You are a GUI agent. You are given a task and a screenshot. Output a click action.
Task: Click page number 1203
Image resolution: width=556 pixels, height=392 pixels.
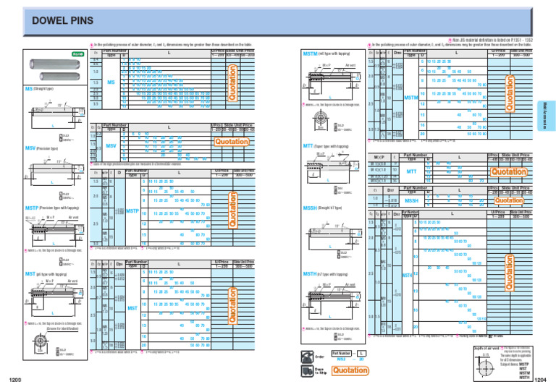[15, 380]
